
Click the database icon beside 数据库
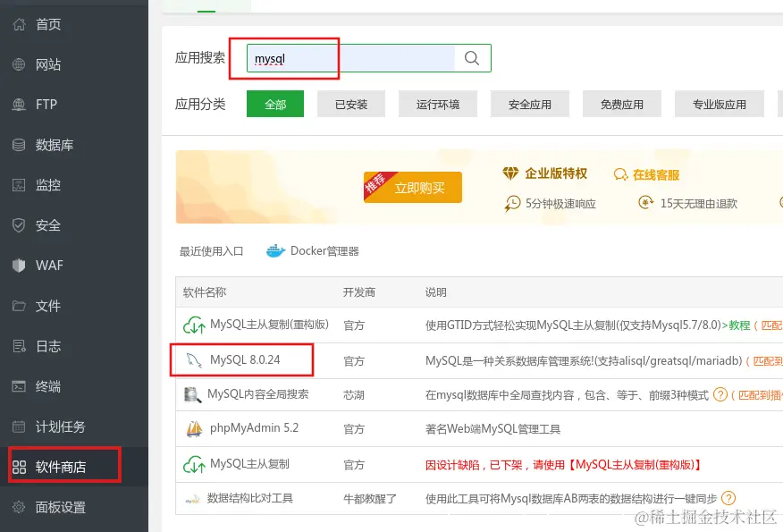(x=19, y=145)
